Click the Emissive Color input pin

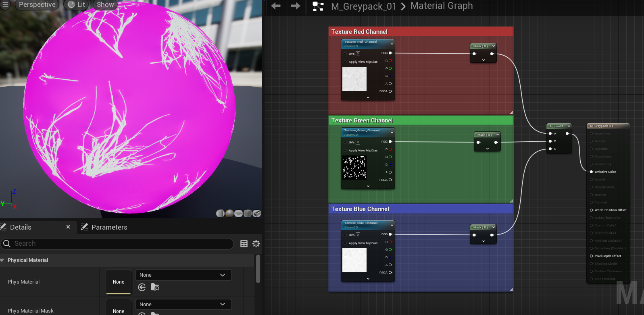(592, 172)
